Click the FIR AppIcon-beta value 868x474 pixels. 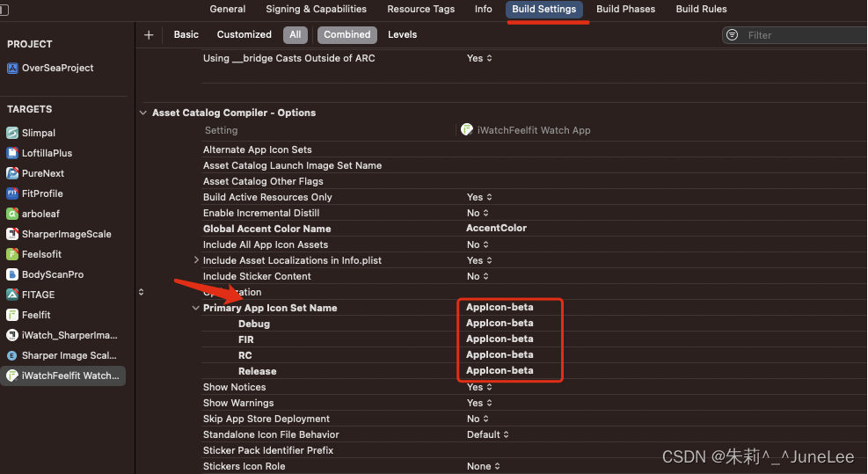pos(500,339)
